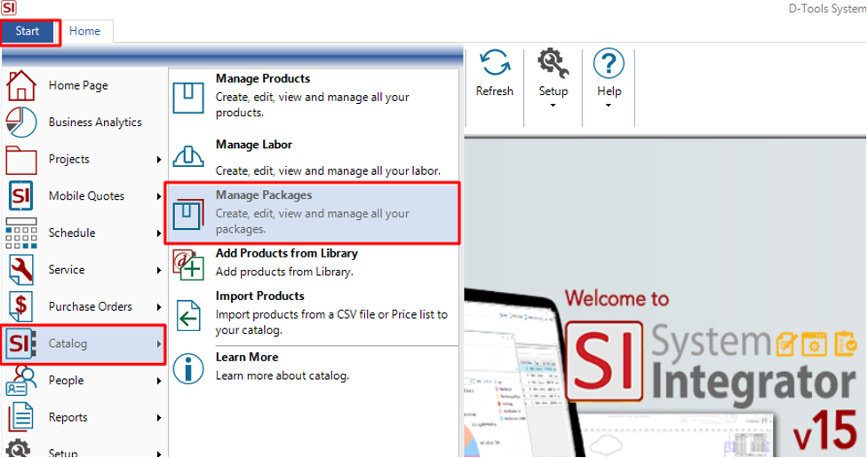Open the Help ribbon dropdown arrow
The width and height of the screenshot is (868, 458).
[x=608, y=105]
